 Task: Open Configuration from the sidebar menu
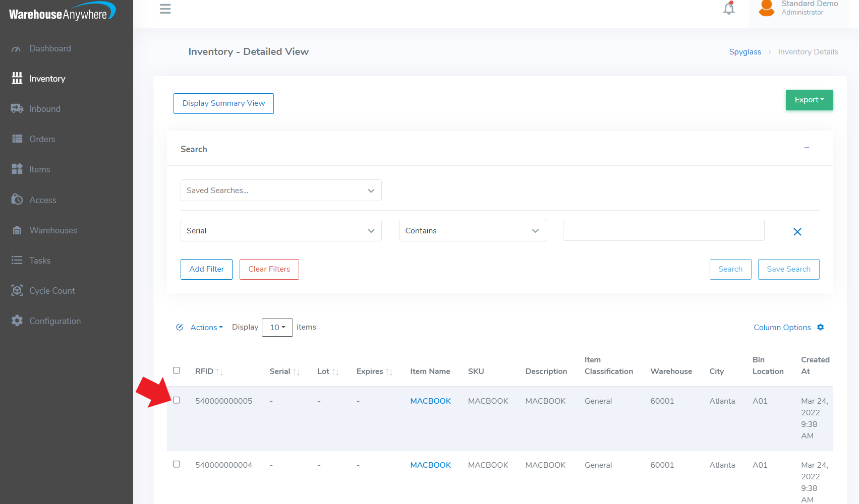17,321
